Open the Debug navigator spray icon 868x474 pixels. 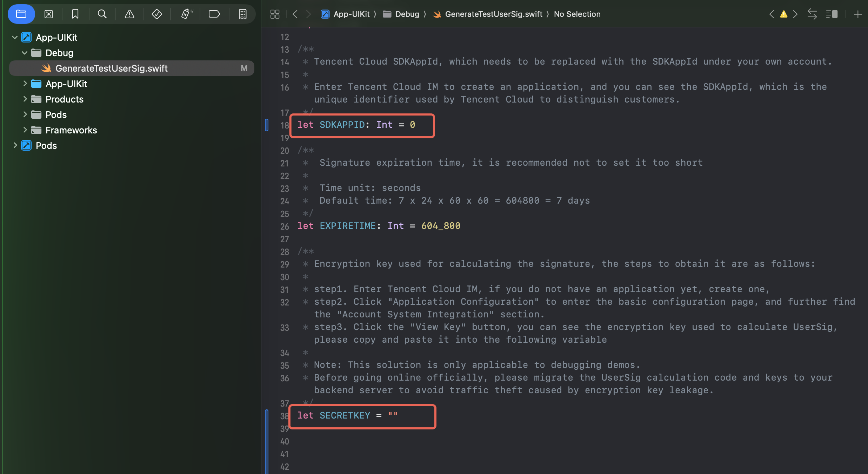187,14
